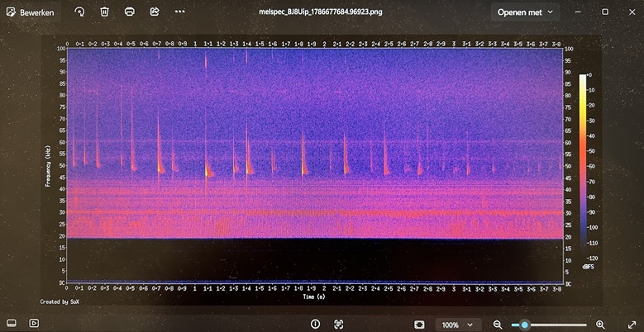Toggle the filmstrip view icon
This screenshot has width=644, height=332.
point(12,324)
